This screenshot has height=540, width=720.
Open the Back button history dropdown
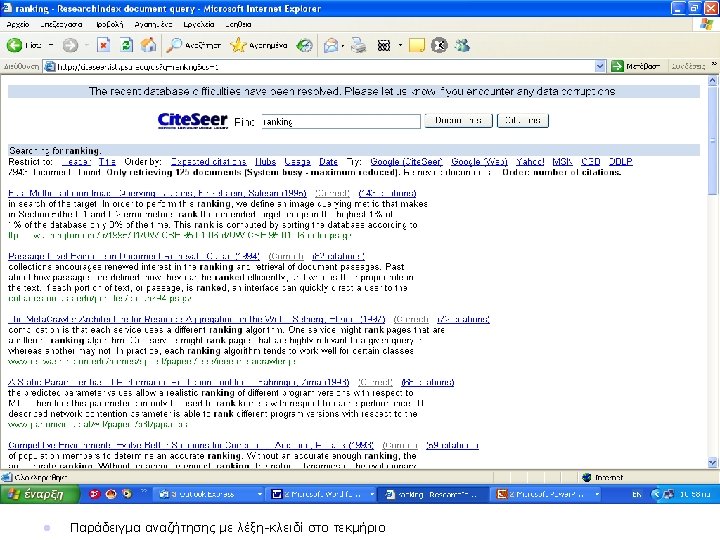(x=51, y=45)
